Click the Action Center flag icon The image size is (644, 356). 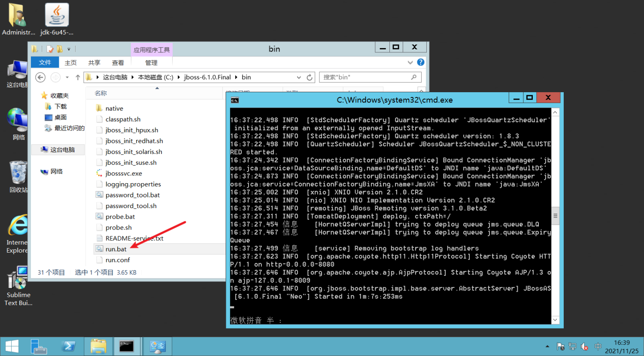(560, 347)
